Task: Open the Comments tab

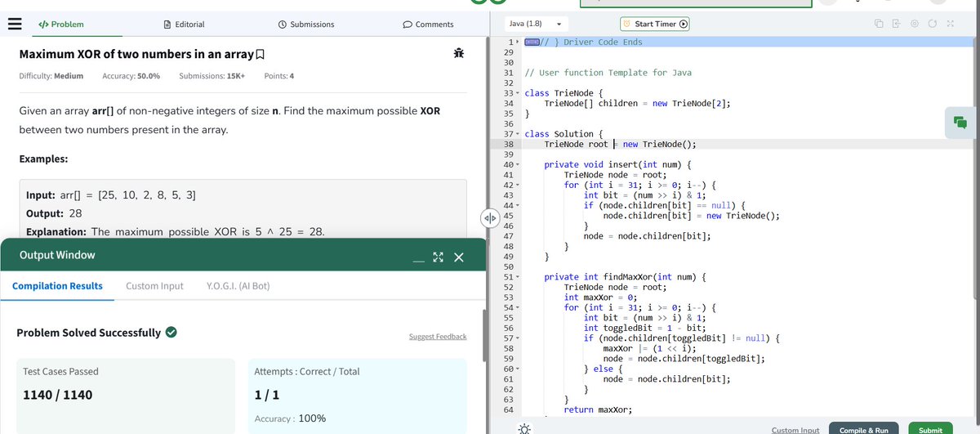Action: (429, 25)
